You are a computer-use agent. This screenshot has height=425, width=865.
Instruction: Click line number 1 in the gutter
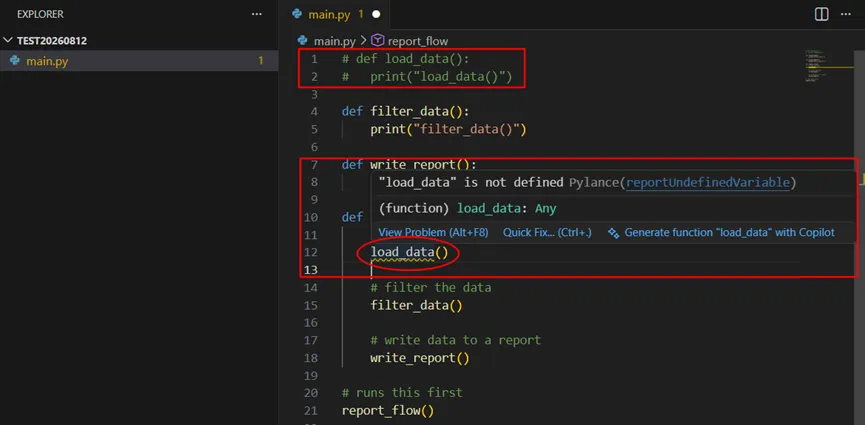314,59
